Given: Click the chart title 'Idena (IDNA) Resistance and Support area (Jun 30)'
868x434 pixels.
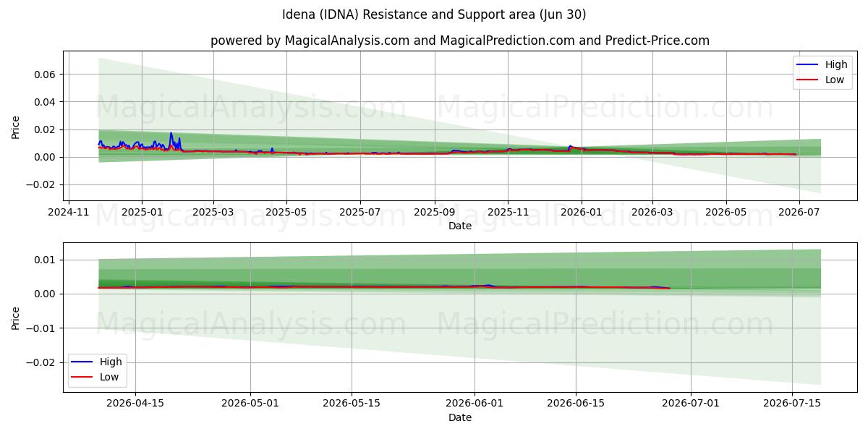Looking at the screenshot, I should point(434,14).
